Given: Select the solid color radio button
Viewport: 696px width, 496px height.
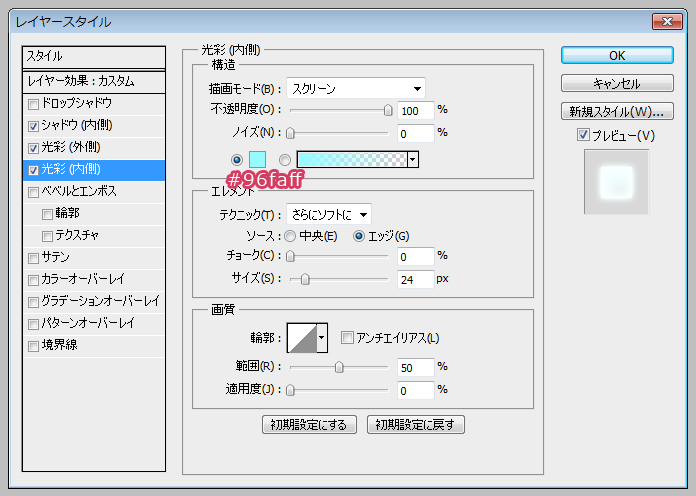Looking at the screenshot, I should 237,159.
